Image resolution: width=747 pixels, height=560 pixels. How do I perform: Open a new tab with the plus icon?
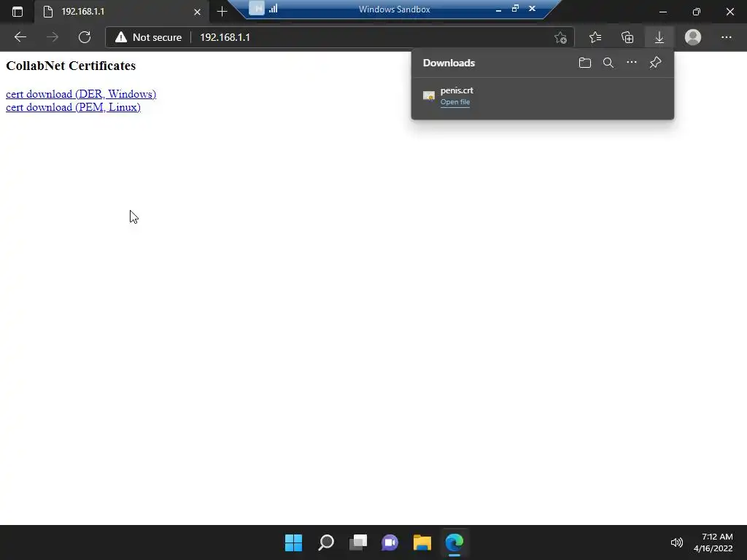pyautogui.click(x=222, y=12)
